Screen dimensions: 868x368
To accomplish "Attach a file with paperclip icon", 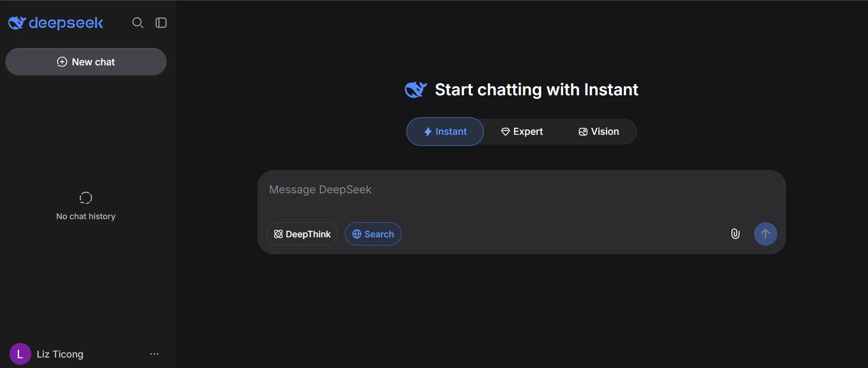I will pos(736,234).
